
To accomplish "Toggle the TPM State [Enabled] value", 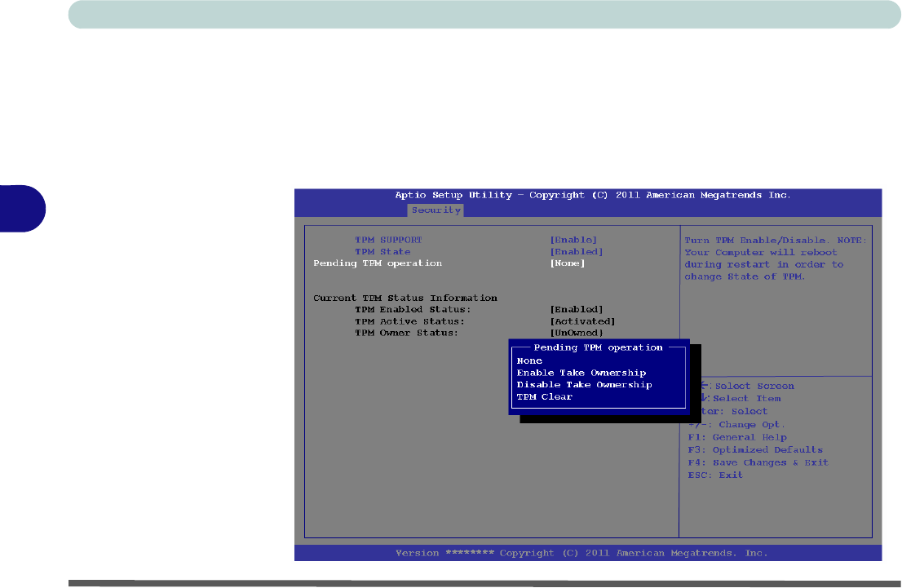I will click(x=576, y=252).
